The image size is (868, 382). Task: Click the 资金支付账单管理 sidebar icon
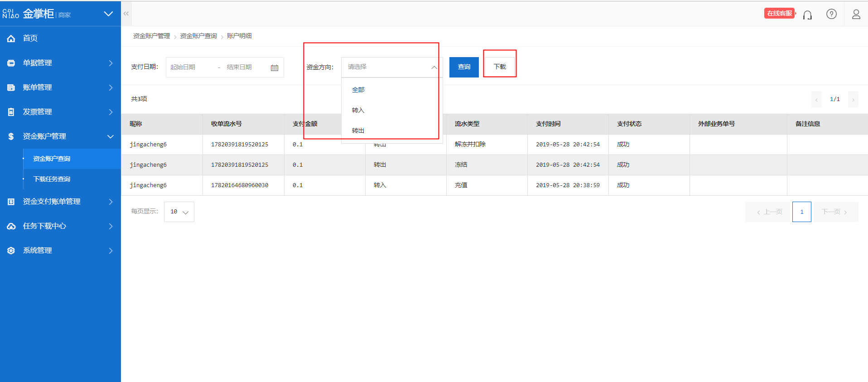(11, 202)
